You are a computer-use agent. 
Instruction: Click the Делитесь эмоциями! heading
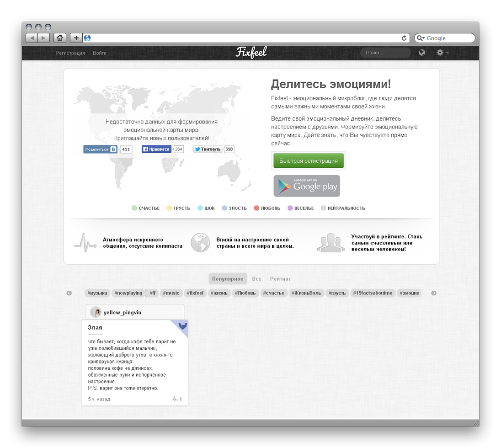(x=330, y=84)
